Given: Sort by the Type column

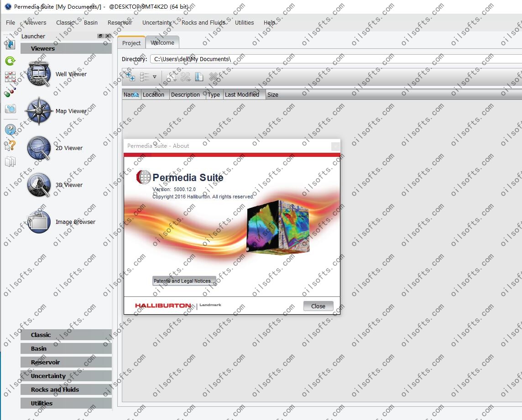Looking at the screenshot, I should point(214,94).
